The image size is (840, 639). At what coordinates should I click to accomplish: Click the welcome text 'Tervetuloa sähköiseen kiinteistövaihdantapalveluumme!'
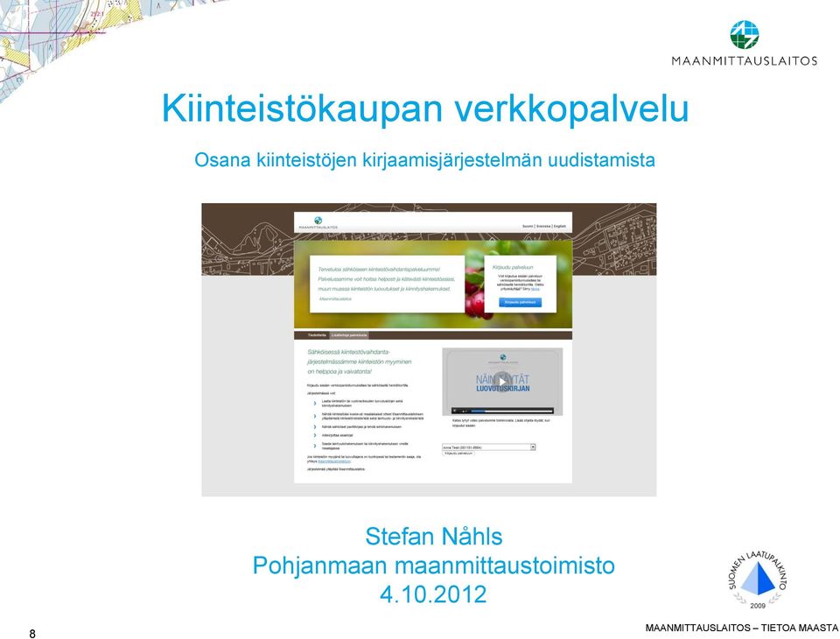click(379, 270)
